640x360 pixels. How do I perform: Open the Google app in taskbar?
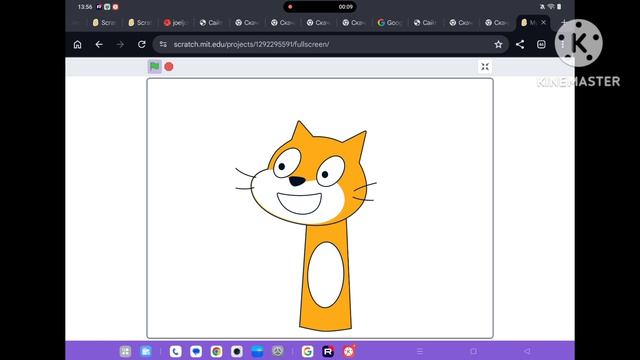[307, 351]
